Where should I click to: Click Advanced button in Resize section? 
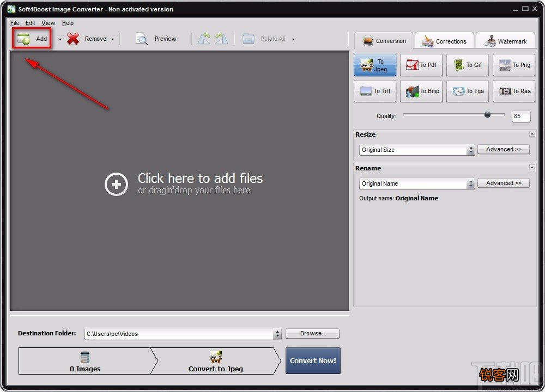[x=503, y=149]
